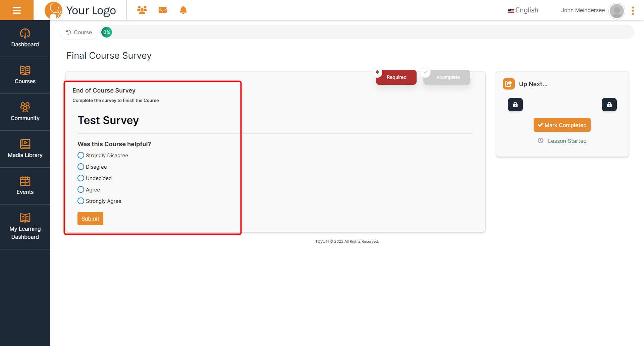Viewport: 644px width, 346px height.
Task: Open the Community sidebar item
Action: (x=25, y=112)
